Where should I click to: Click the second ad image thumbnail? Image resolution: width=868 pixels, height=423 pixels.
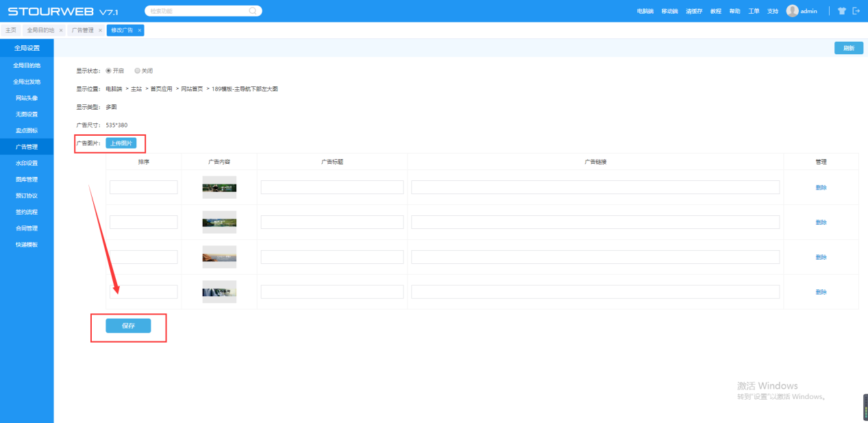click(x=219, y=222)
